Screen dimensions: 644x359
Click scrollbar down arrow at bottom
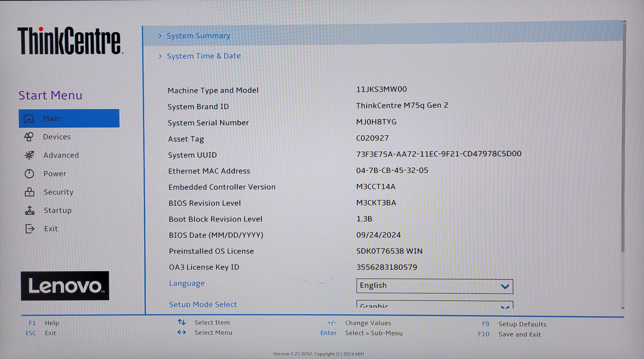point(623,308)
